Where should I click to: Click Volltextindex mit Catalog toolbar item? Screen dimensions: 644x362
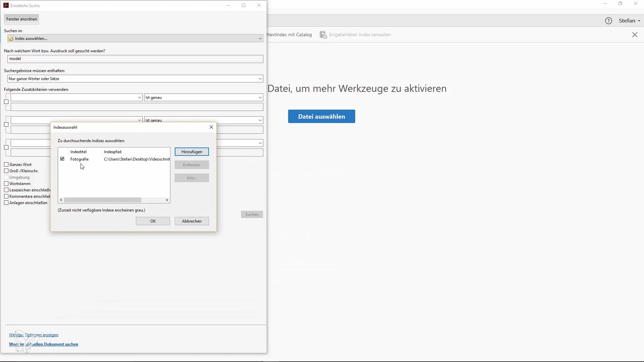tap(289, 35)
